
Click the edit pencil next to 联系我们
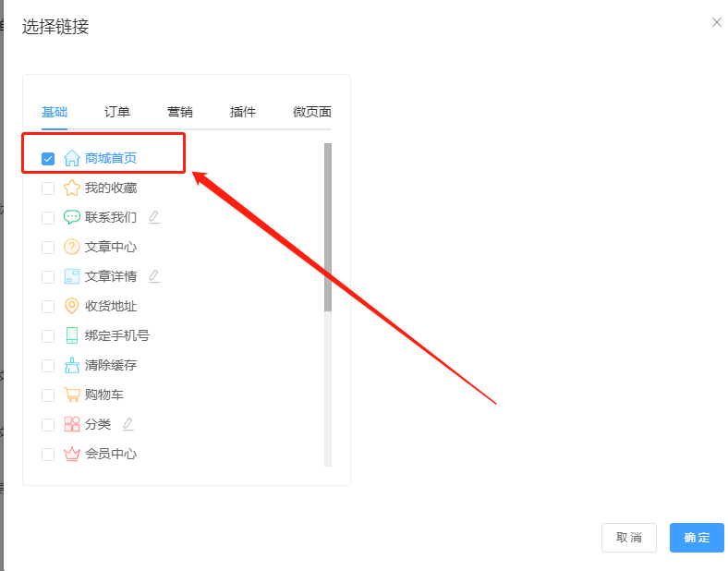click(154, 217)
